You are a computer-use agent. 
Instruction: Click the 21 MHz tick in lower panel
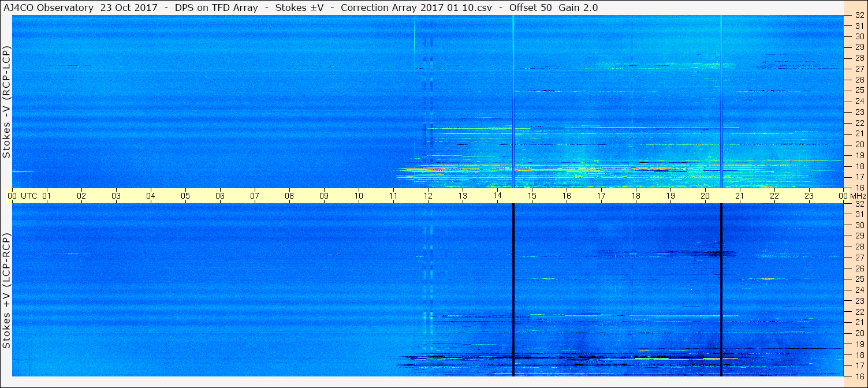coord(859,322)
